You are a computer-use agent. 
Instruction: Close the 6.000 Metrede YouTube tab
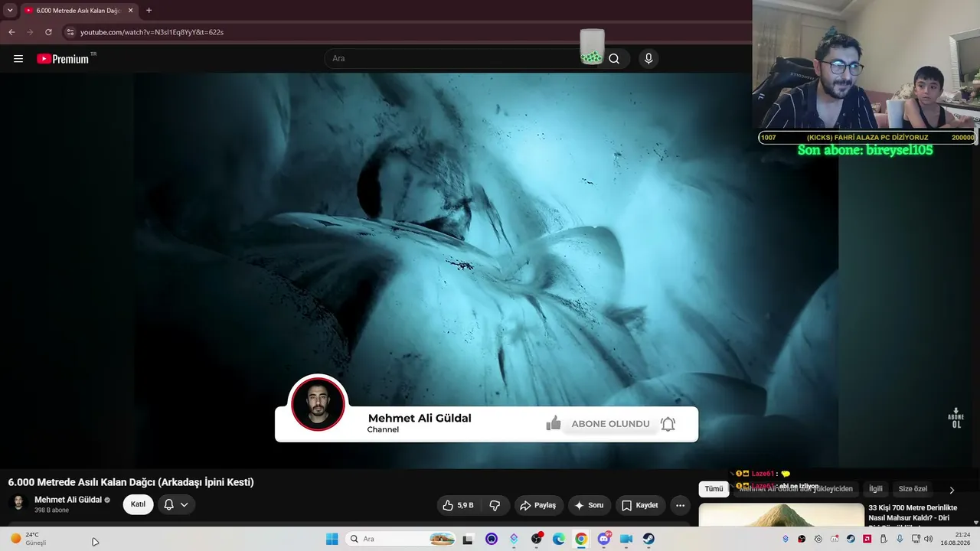(x=130, y=11)
